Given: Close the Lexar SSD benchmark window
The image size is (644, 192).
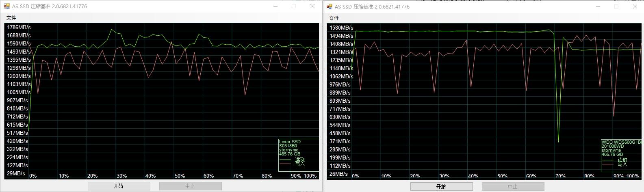Looking at the screenshot, I should coord(312,6).
